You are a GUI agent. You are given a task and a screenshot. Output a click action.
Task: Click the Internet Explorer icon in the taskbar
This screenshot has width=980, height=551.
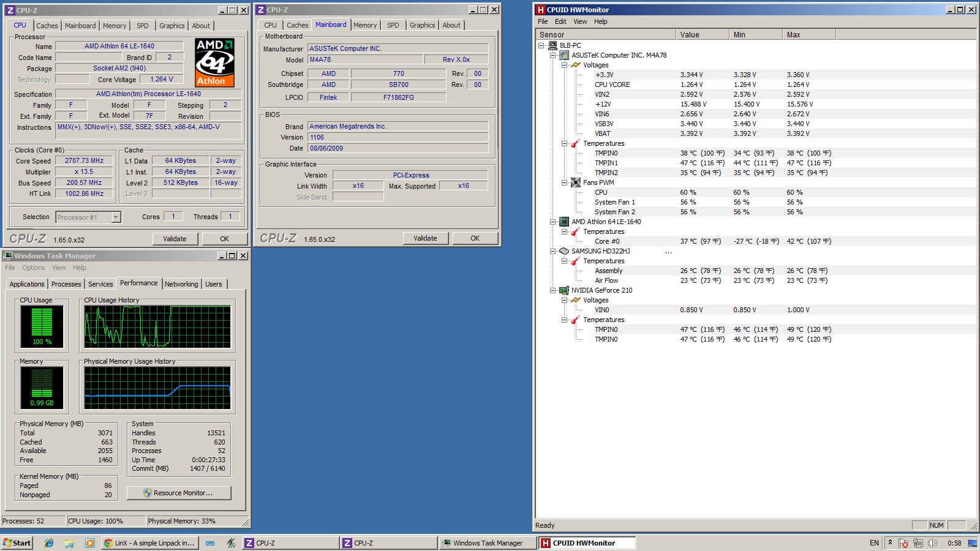(x=49, y=543)
